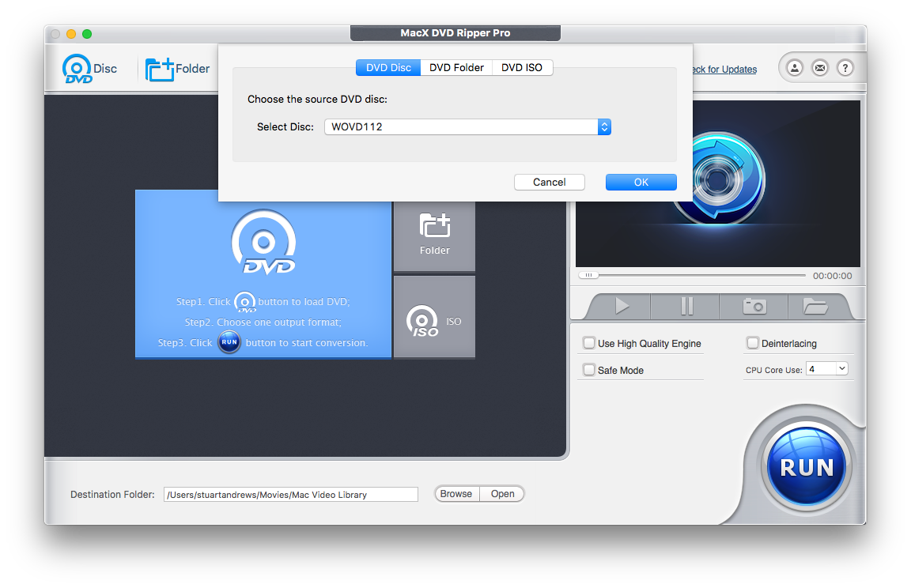
Task: Pause the preview video
Action: (x=686, y=306)
